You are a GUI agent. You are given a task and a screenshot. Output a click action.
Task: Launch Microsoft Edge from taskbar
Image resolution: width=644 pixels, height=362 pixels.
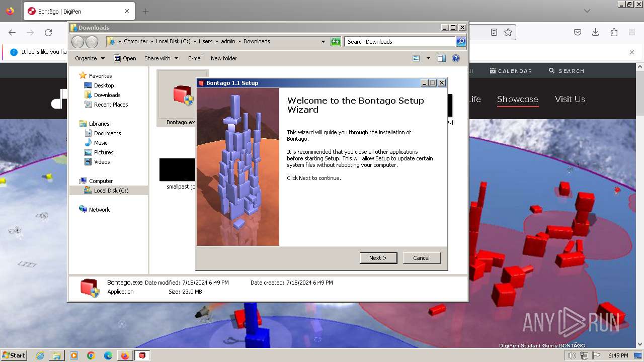point(108,355)
